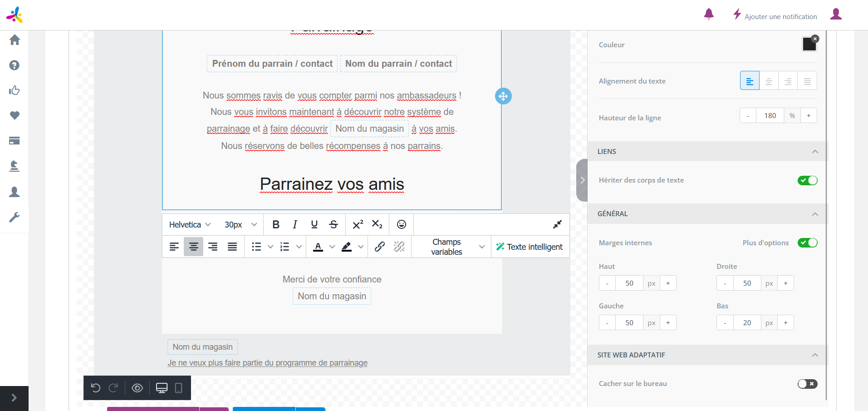Click the notification bell icon
Image resolution: width=868 pixels, height=411 pixels.
coord(709,15)
